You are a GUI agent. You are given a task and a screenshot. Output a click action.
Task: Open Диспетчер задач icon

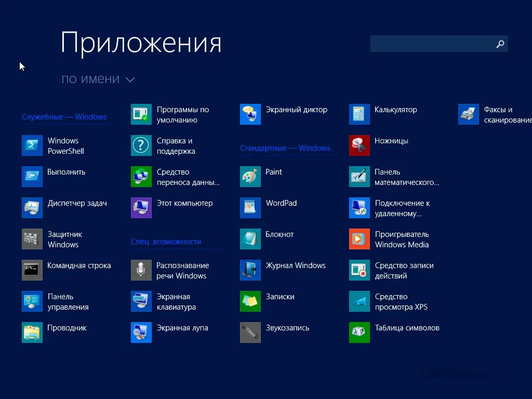pos(32,208)
